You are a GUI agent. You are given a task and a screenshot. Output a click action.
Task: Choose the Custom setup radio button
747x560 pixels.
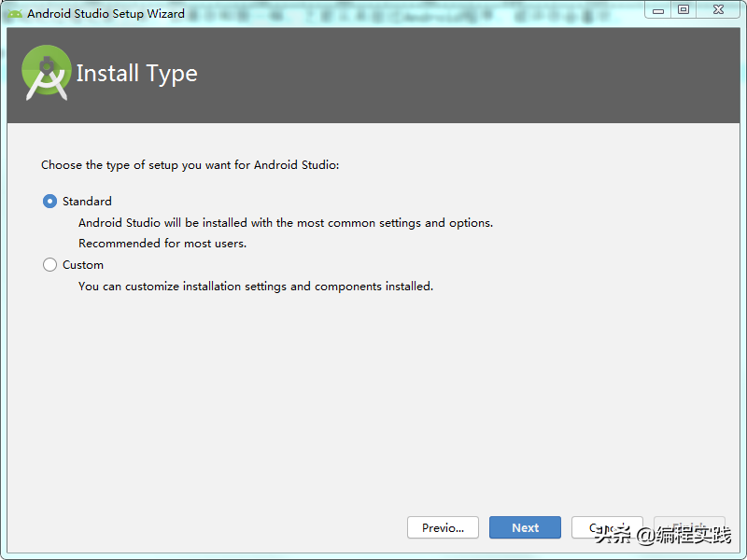50,265
